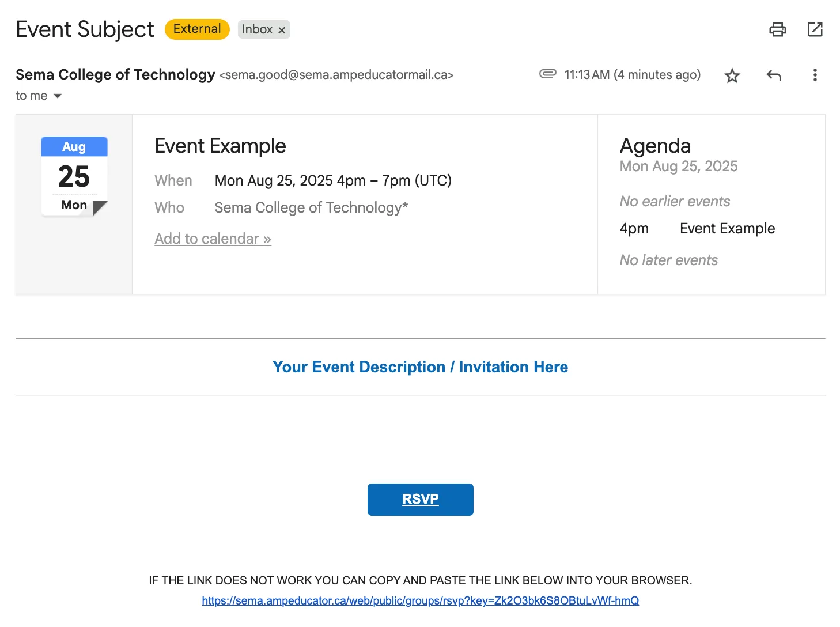Open the email in a new window
This screenshot has width=840, height=627.
point(815,29)
